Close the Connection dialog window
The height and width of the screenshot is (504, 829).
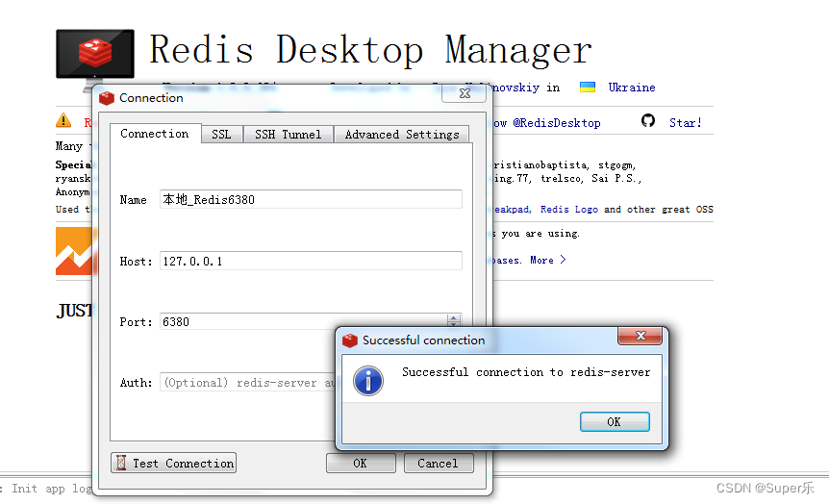click(465, 93)
